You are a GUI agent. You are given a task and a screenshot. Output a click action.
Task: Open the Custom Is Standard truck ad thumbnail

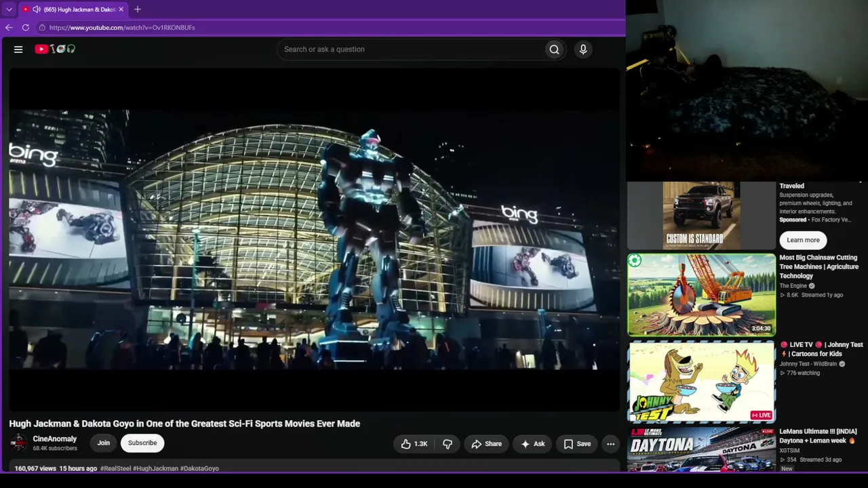tap(701, 216)
